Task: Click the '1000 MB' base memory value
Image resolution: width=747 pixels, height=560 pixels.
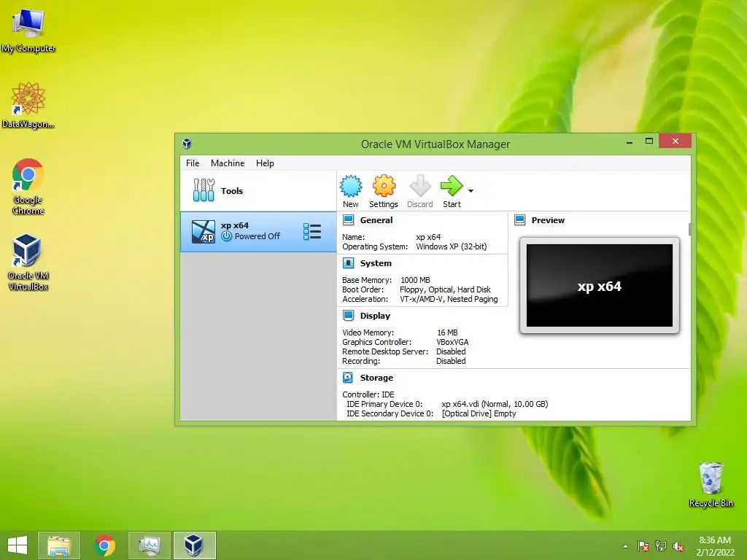Action: (415, 280)
